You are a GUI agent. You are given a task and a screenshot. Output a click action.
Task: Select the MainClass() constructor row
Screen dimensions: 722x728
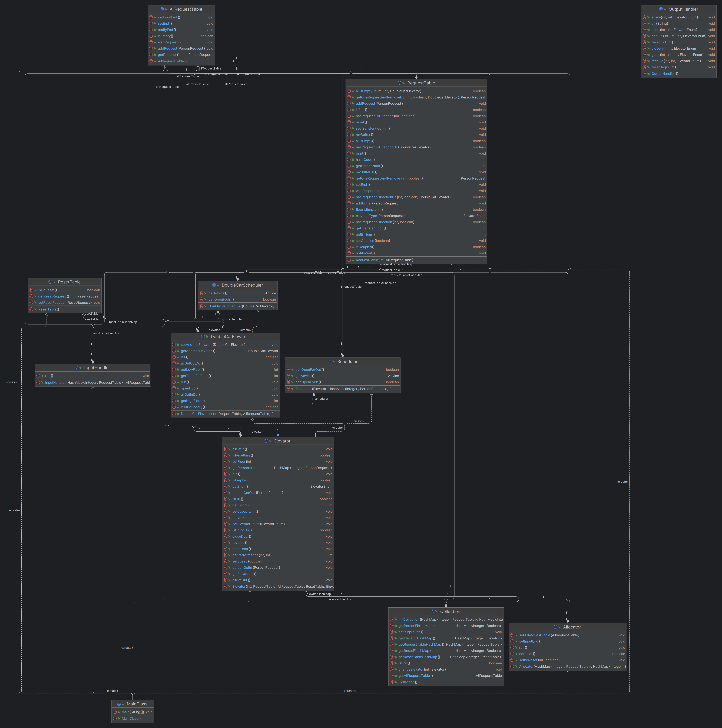click(x=133, y=719)
